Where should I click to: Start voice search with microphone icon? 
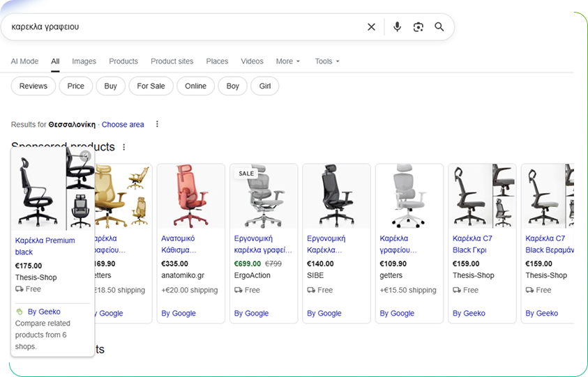point(397,27)
